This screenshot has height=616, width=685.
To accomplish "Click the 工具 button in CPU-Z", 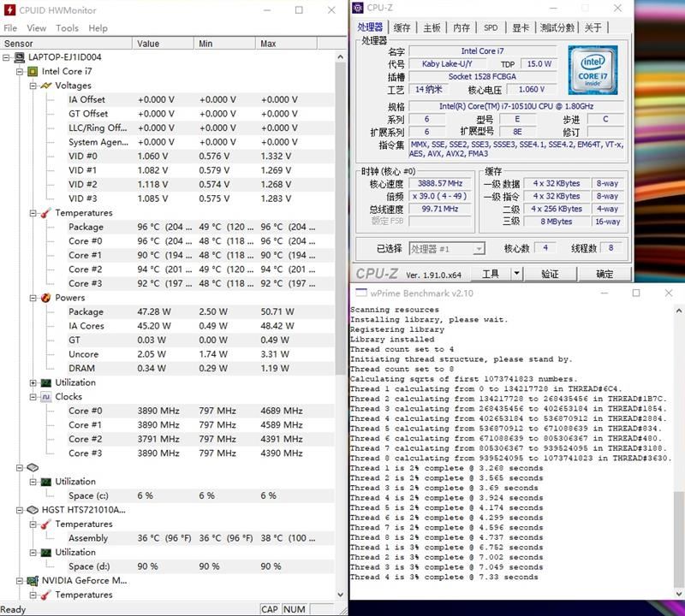I will 490,274.
